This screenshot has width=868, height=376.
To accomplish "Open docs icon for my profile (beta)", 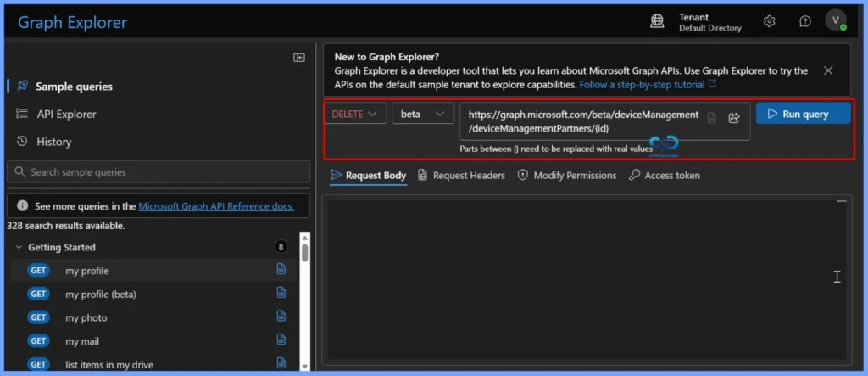I will (x=281, y=293).
